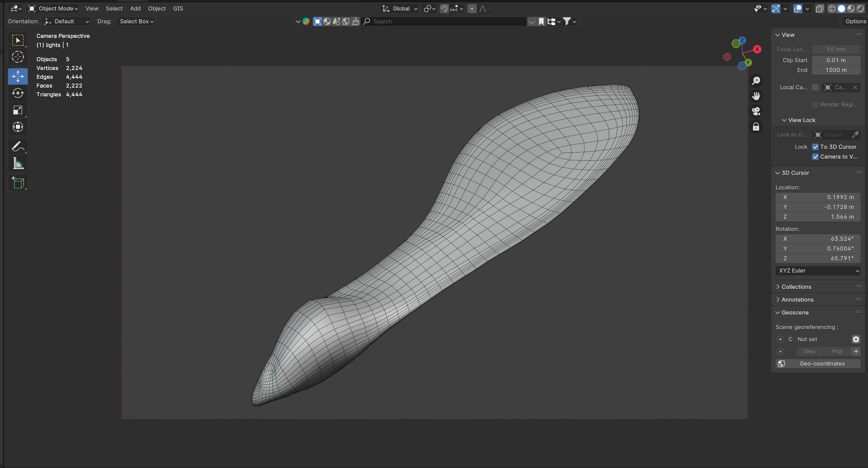Toggle camera view with camera icon
Viewport: 868px width, 468px height.
tap(756, 111)
